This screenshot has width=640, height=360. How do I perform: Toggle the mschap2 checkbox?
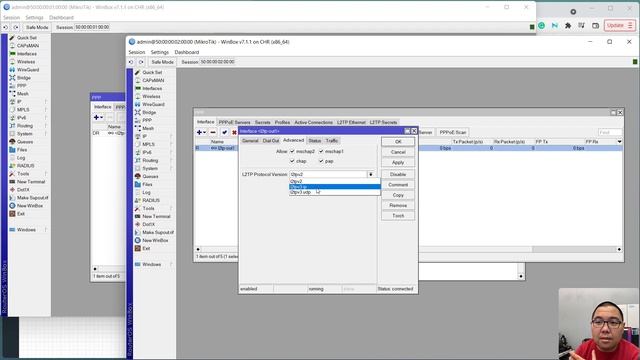tap(292, 151)
